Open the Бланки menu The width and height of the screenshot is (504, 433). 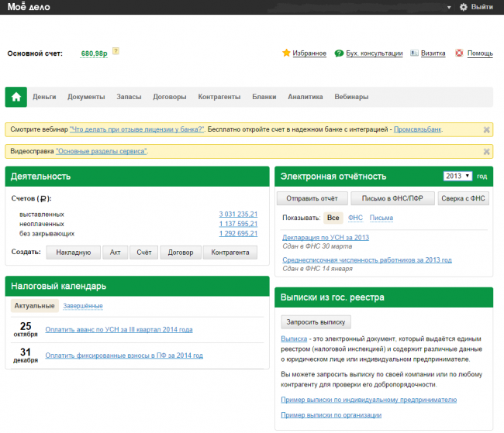point(264,97)
